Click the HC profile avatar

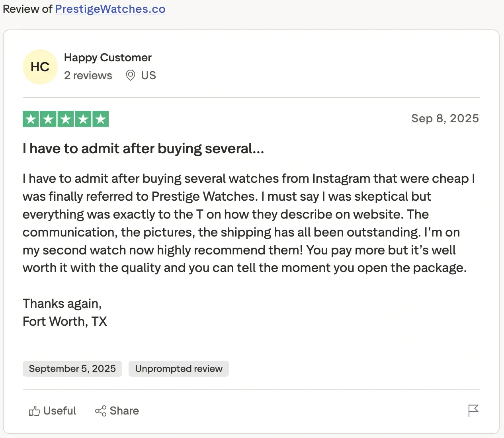[x=40, y=67]
